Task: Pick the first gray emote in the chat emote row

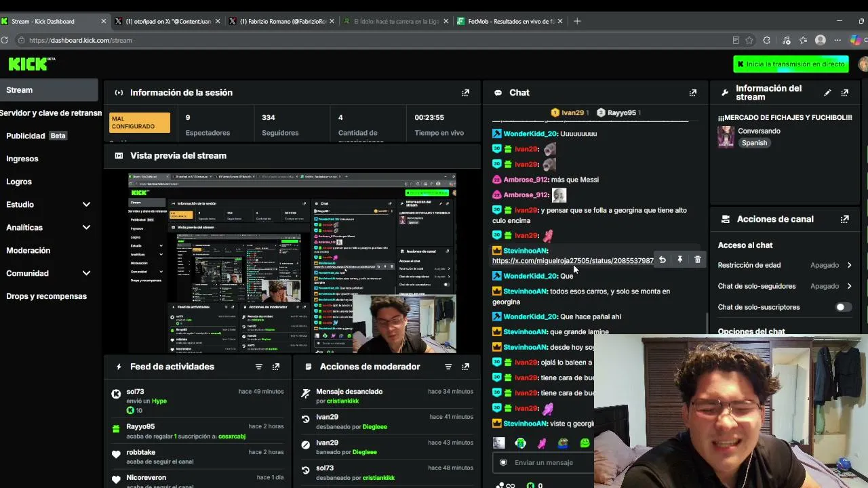Action: (499, 443)
